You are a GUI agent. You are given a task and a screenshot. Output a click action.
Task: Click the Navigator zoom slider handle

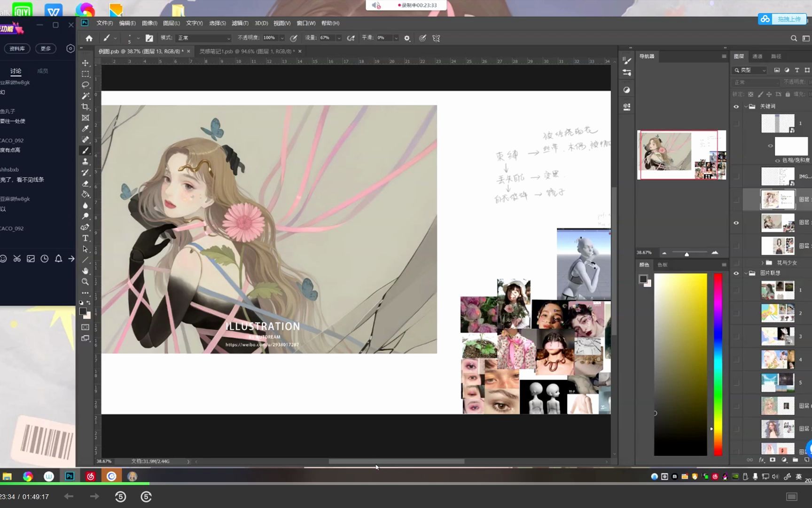687,254
